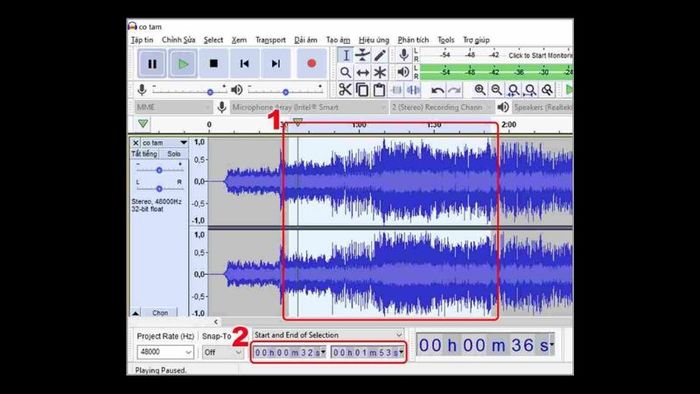Click the selection start time field
The width and height of the screenshot is (700, 394).
[x=289, y=353]
